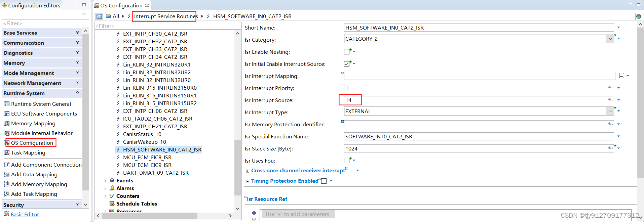Click the ECU Software Components icon

7,114
